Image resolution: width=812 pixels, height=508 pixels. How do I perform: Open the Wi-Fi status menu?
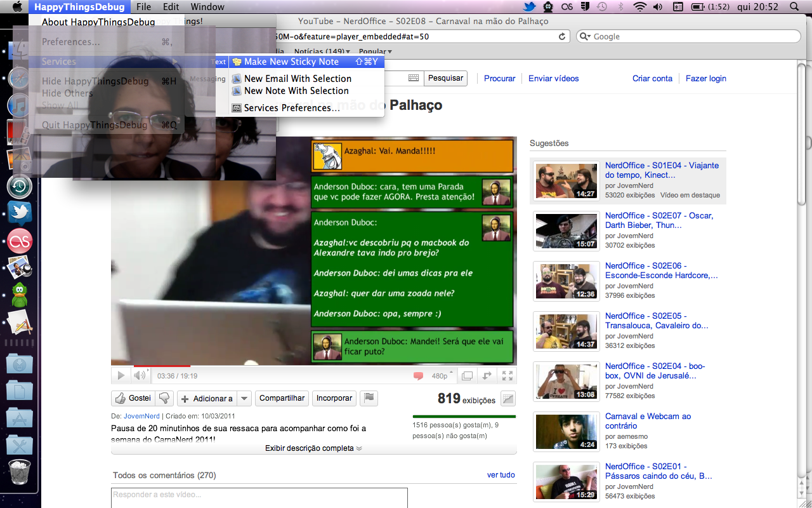point(639,7)
